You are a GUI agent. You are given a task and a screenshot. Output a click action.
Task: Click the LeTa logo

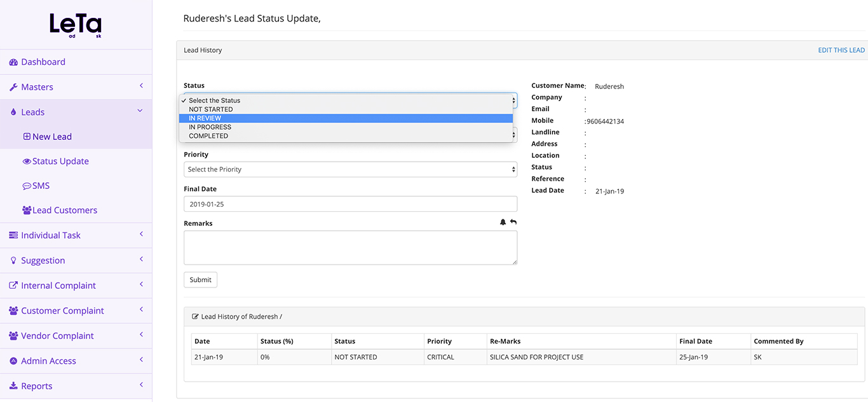coord(76,25)
